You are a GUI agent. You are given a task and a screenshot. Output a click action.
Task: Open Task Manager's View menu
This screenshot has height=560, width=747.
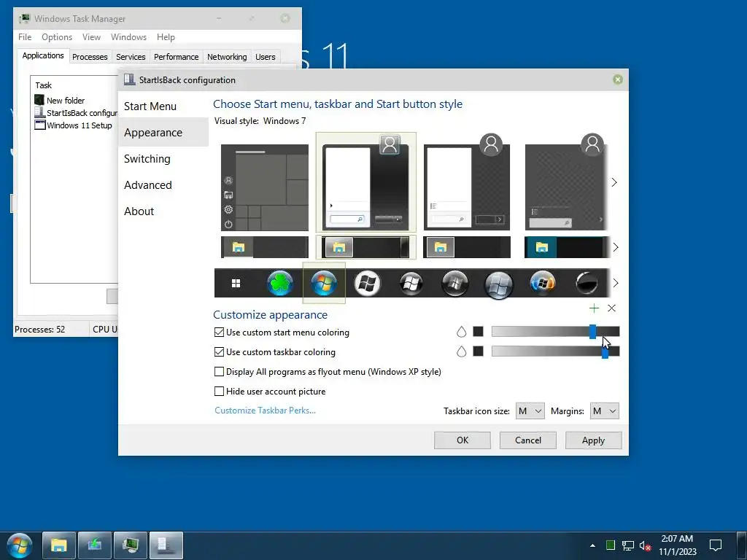point(91,37)
